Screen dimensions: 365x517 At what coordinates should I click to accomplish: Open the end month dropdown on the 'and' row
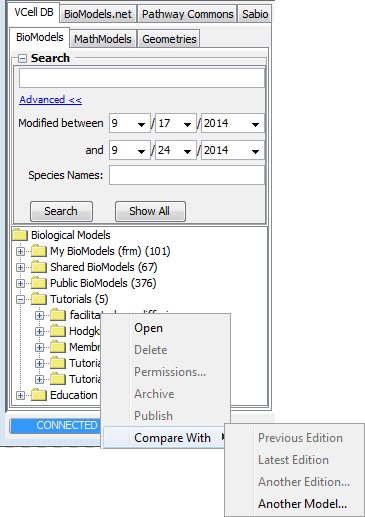(130, 150)
